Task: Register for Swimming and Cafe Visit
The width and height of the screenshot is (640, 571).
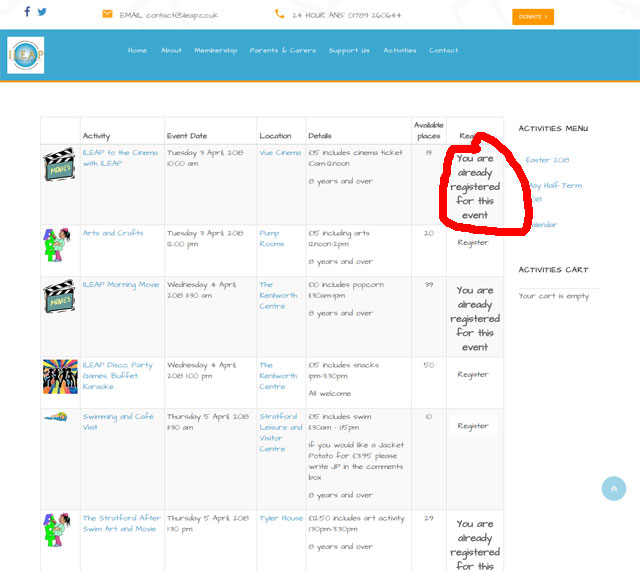Action: pyautogui.click(x=473, y=426)
